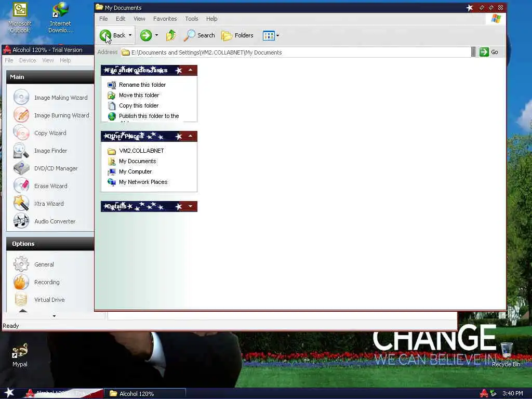Open General options in Alcohol 120%

click(34, 264)
